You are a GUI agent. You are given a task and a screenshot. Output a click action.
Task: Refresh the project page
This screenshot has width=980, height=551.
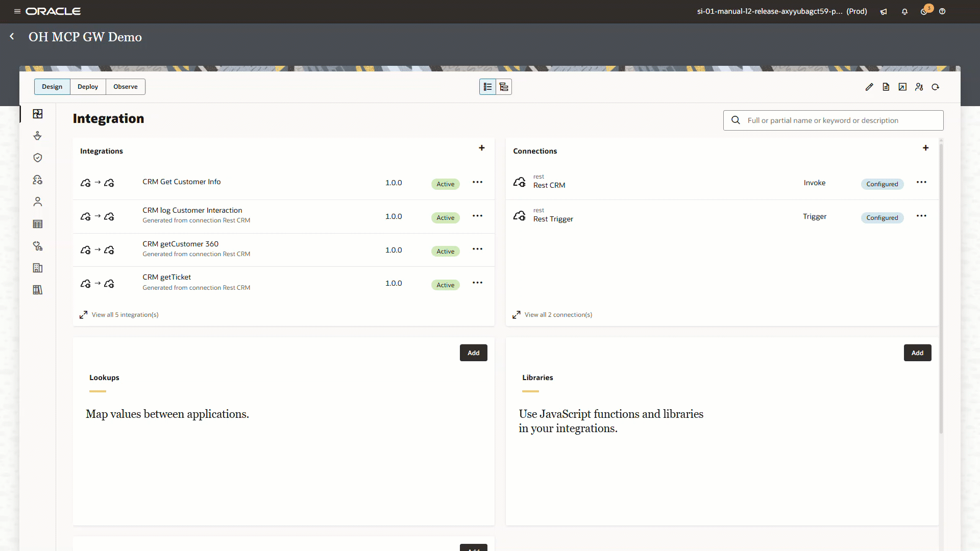tap(936, 87)
